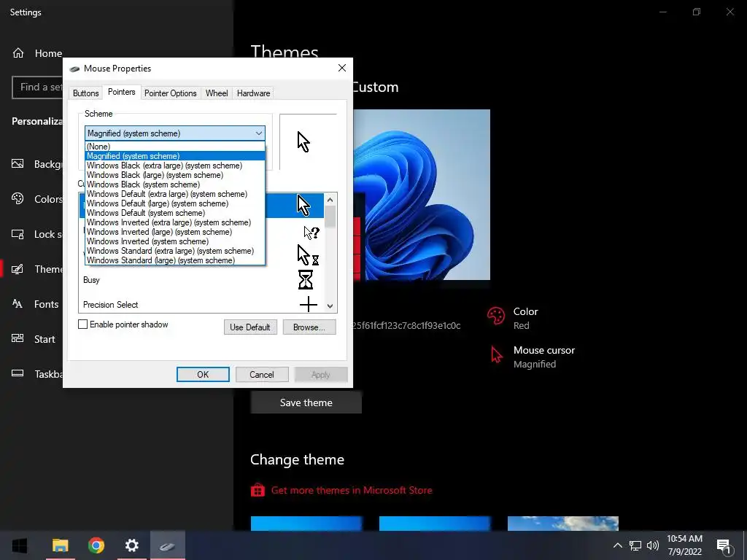Pick Windows Default (system scheme)
The width and height of the screenshot is (747, 560).
pyautogui.click(x=175, y=213)
